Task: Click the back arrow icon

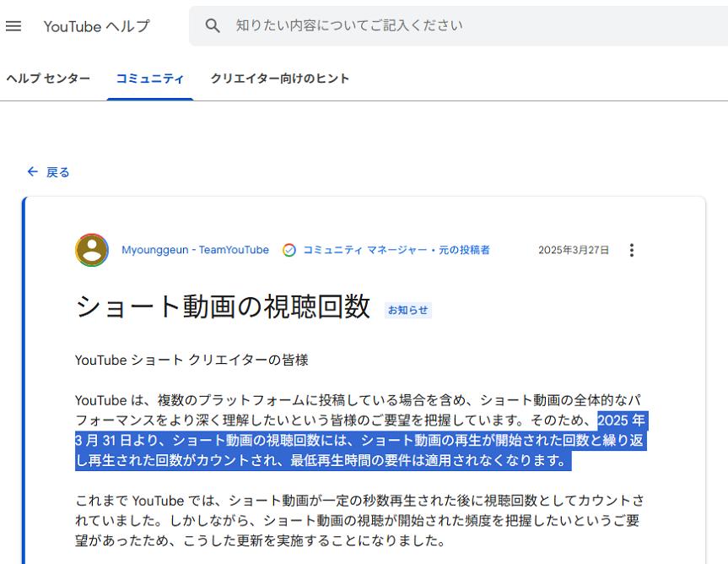Action: coord(33,172)
